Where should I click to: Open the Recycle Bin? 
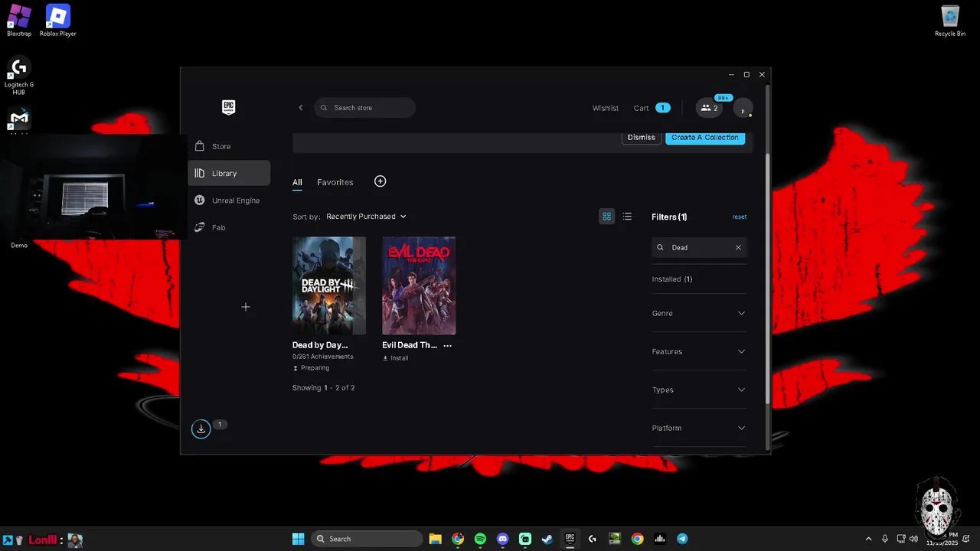tap(950, 21)
